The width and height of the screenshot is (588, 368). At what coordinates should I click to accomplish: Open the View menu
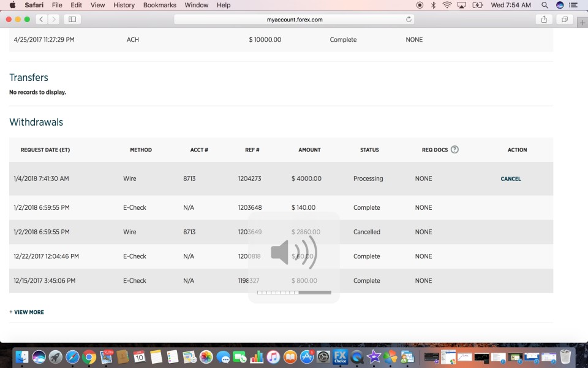point(97,5)
